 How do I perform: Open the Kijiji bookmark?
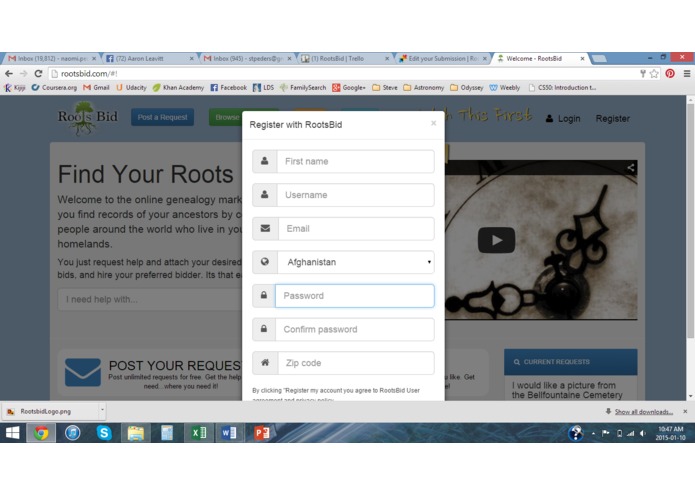[15, 88]
